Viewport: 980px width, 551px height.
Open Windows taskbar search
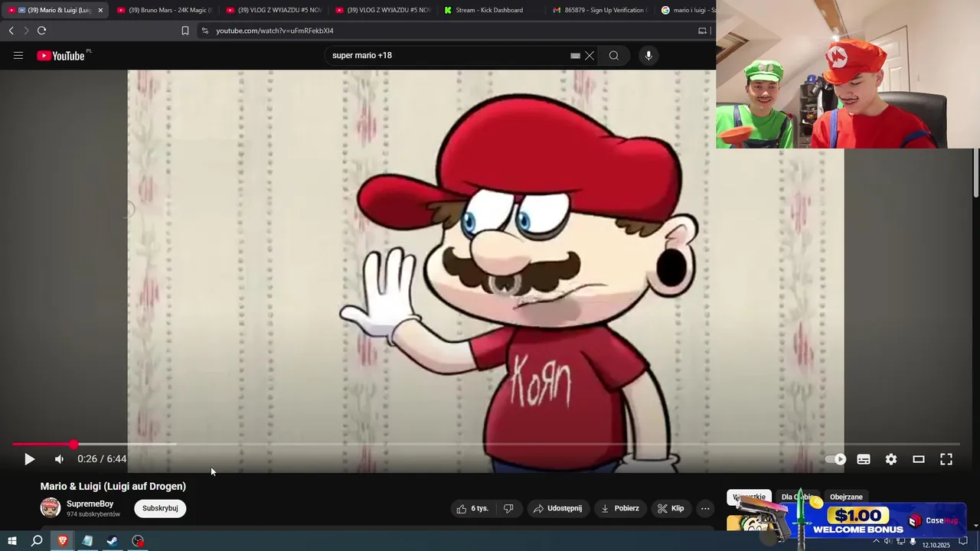[x=37, y=541]
